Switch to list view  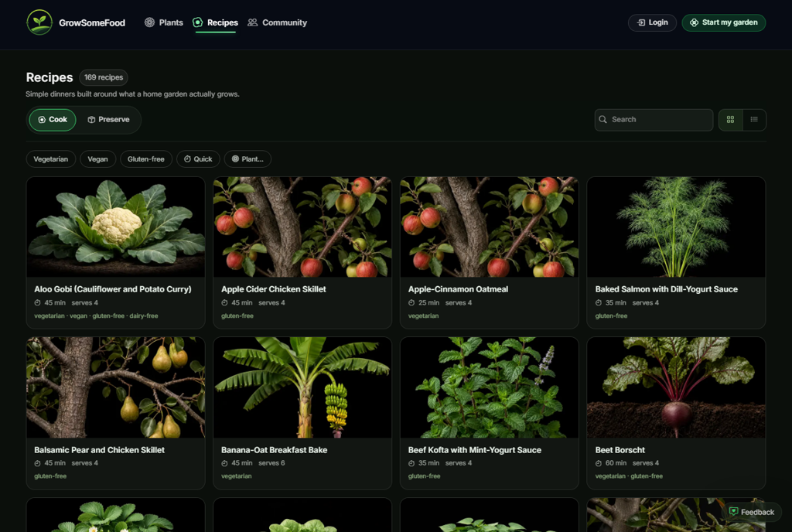[x=754, y=120]
